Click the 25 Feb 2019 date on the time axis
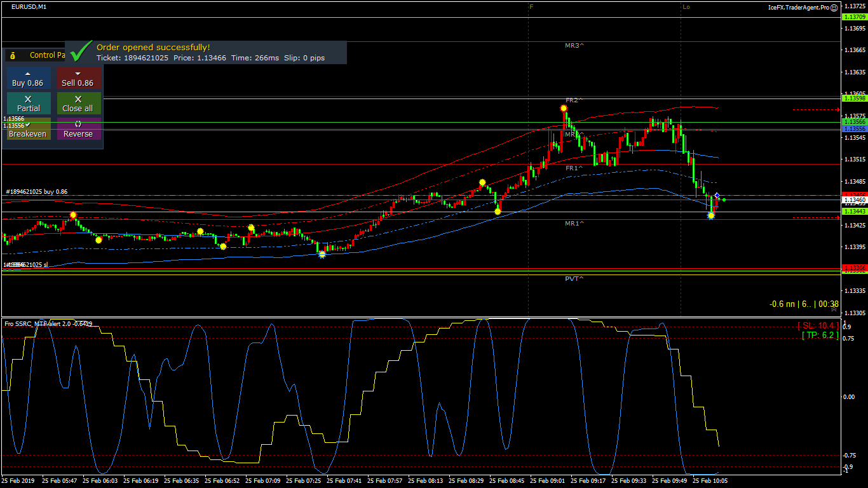 18,481
